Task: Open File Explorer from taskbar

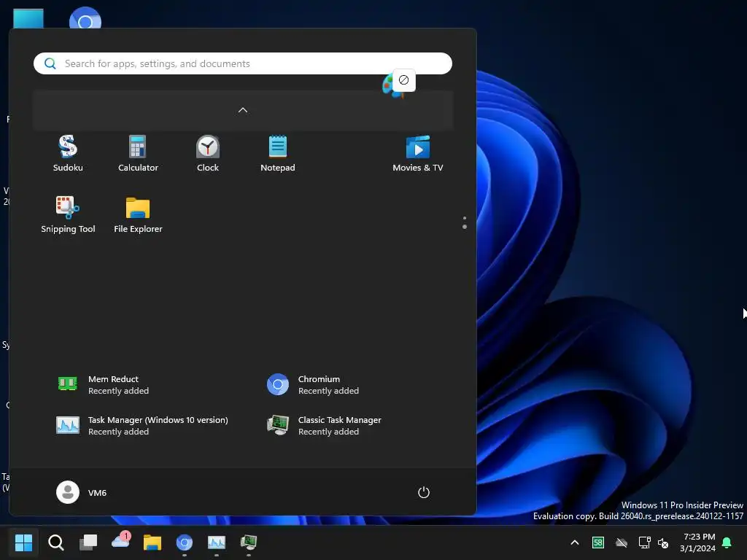Action: 152,542
